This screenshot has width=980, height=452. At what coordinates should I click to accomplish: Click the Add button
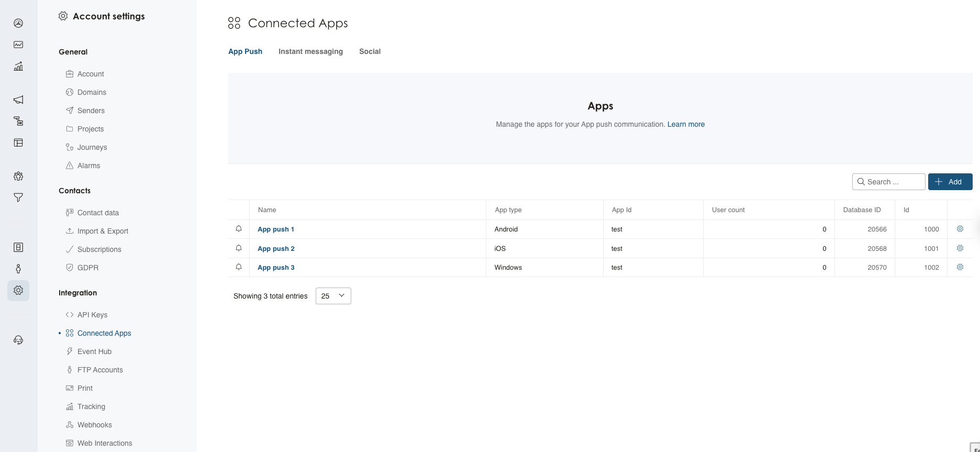[x=950, y=182]
